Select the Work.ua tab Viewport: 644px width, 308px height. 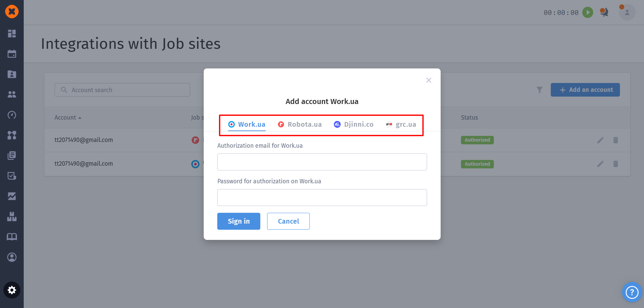click(x=247, y=124)
